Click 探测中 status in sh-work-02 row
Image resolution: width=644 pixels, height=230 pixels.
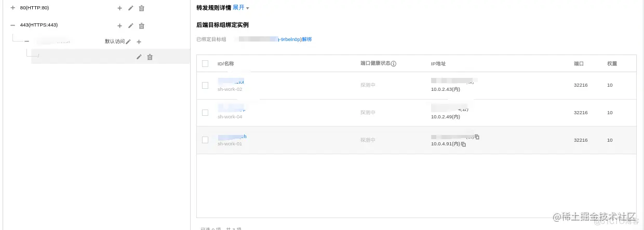(x=368, y=85)
